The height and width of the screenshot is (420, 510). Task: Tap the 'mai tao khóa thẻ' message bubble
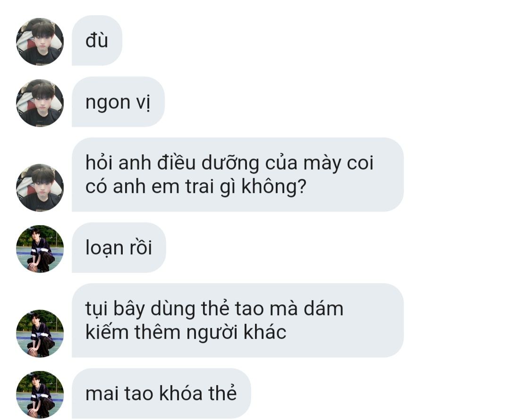tap(161, 394)
